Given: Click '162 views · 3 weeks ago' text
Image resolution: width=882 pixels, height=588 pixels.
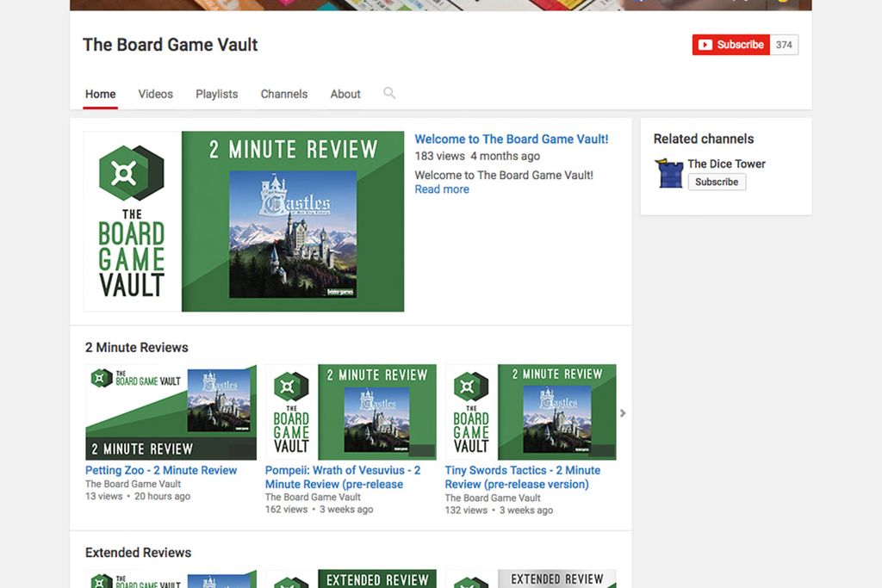Looking at the screenshot, I should click(x=319, y=510).
